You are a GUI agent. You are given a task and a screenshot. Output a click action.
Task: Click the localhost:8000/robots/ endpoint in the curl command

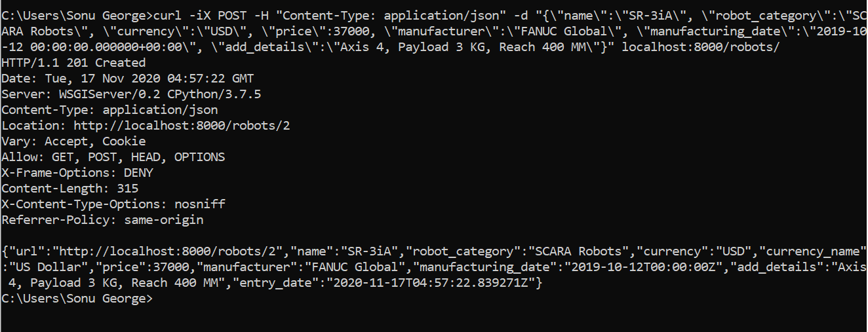(700, 47)
